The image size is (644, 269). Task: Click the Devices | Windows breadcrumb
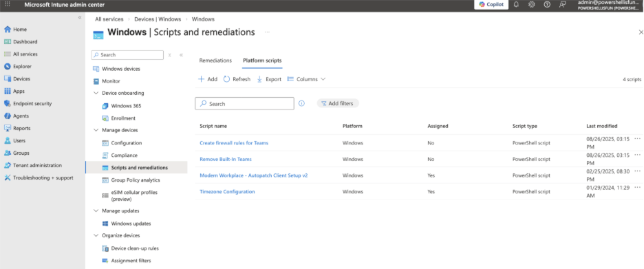tap(158, 19)
